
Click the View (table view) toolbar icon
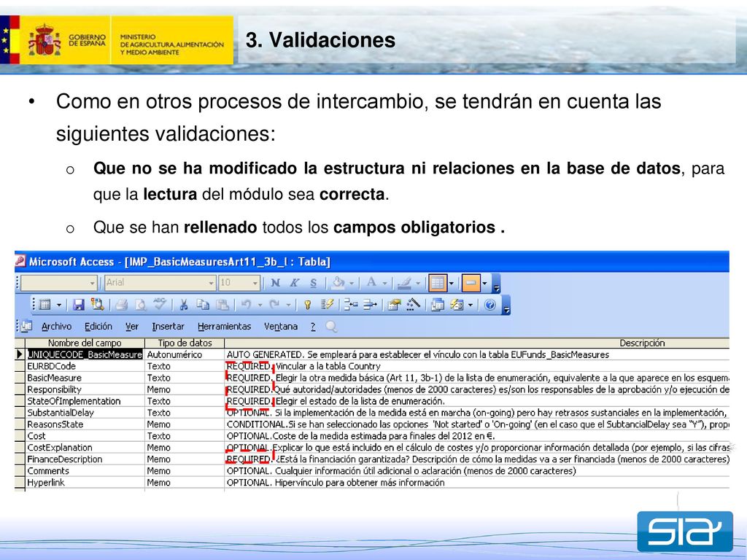click(44, 305)
